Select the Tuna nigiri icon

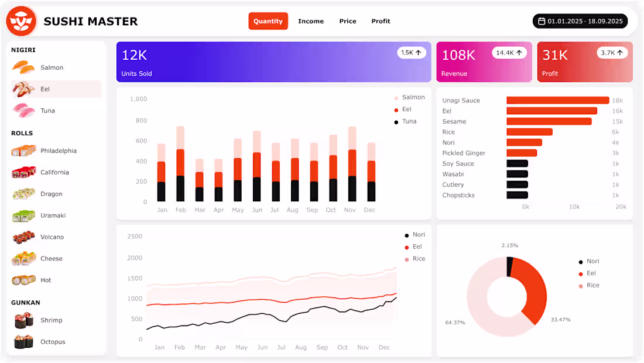click(23, 111)
